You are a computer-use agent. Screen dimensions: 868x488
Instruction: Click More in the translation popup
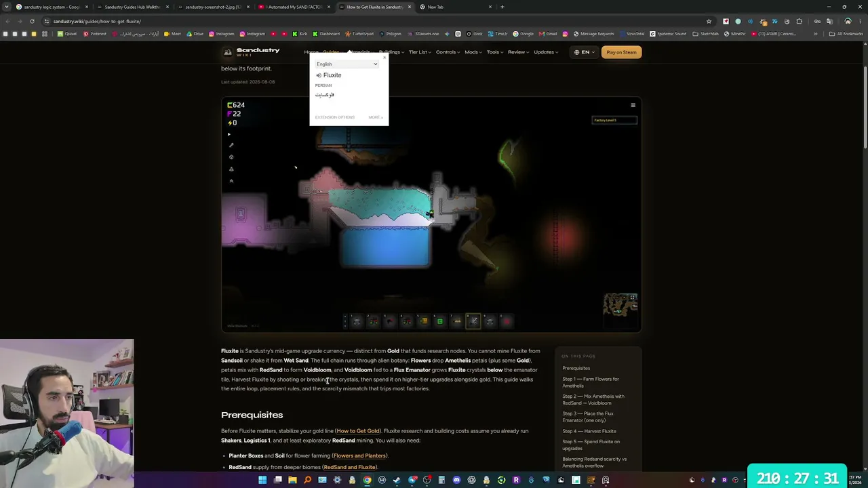pyautogui.click(x=375, y=117)
